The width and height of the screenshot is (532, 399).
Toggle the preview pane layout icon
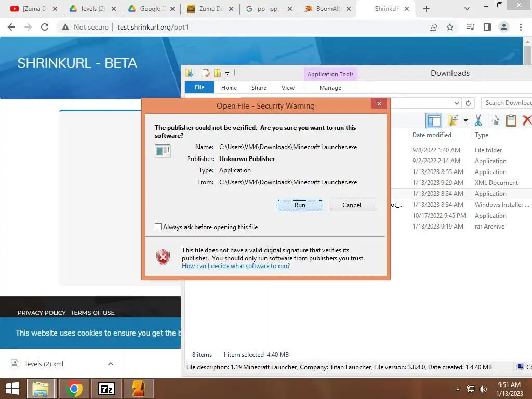(434, 121)
